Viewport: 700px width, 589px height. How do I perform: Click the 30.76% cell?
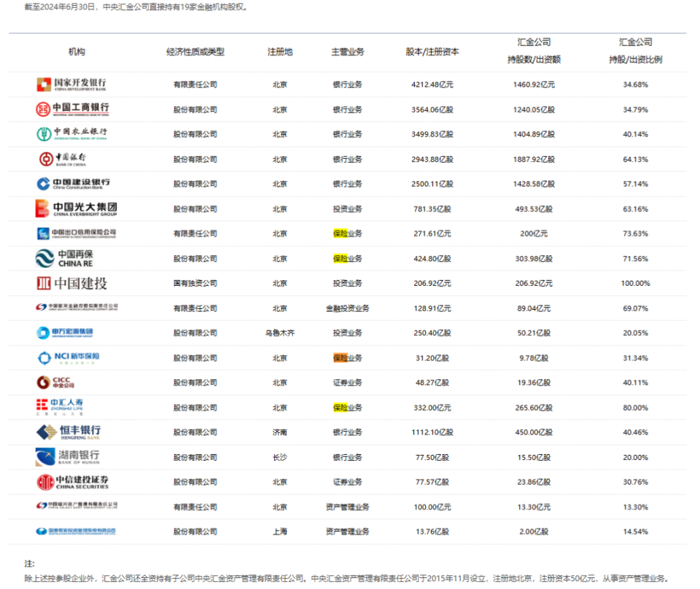click(x=636, y=482)
